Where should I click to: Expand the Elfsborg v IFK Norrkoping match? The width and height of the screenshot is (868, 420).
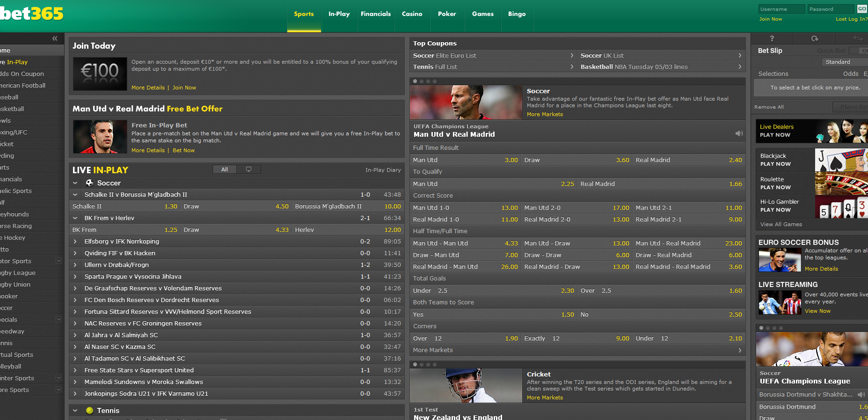pos(75,242)
